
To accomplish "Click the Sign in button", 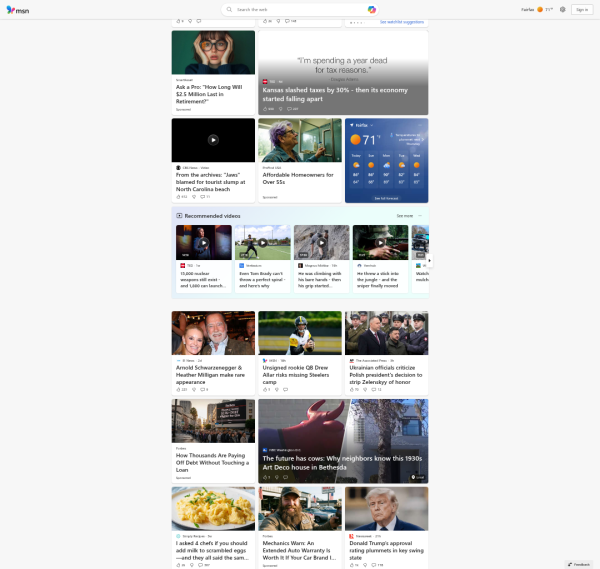I will (582, 10).
